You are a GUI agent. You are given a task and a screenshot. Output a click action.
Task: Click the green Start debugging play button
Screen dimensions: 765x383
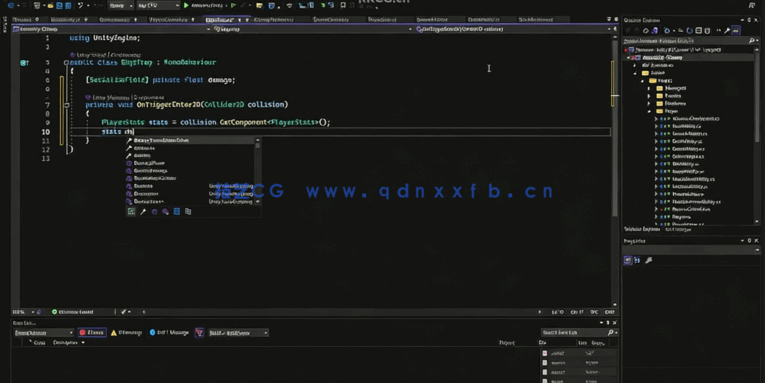(186, 6)
